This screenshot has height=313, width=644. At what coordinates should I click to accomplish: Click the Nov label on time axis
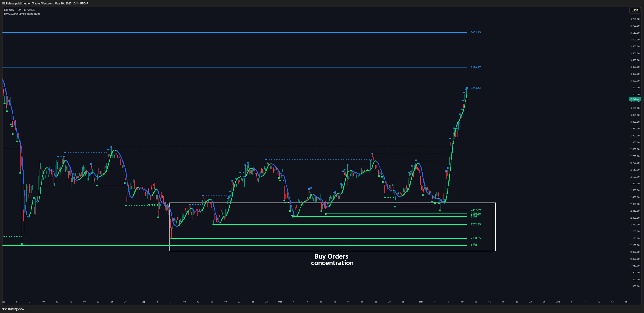point(421,302)
